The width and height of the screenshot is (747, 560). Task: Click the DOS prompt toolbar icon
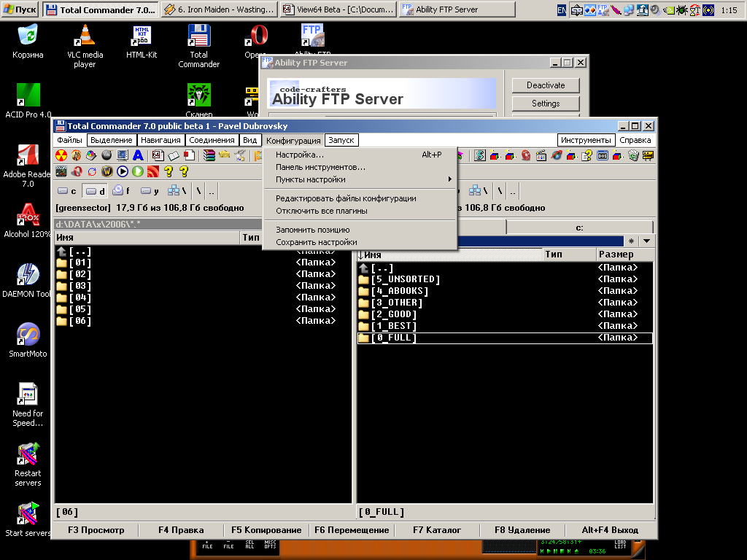[603, 155]
